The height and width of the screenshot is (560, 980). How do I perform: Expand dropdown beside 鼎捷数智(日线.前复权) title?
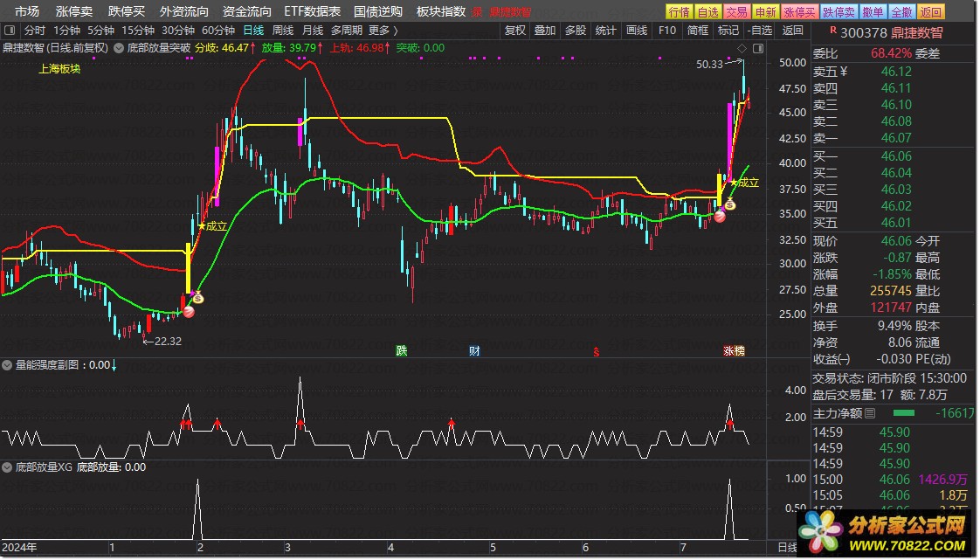[118, 48]
